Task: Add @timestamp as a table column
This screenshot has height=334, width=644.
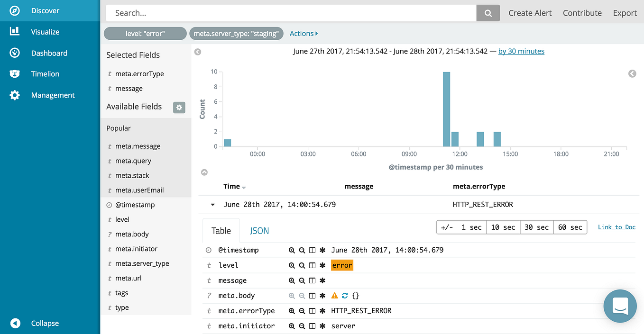Action: [x=312, y=250]
